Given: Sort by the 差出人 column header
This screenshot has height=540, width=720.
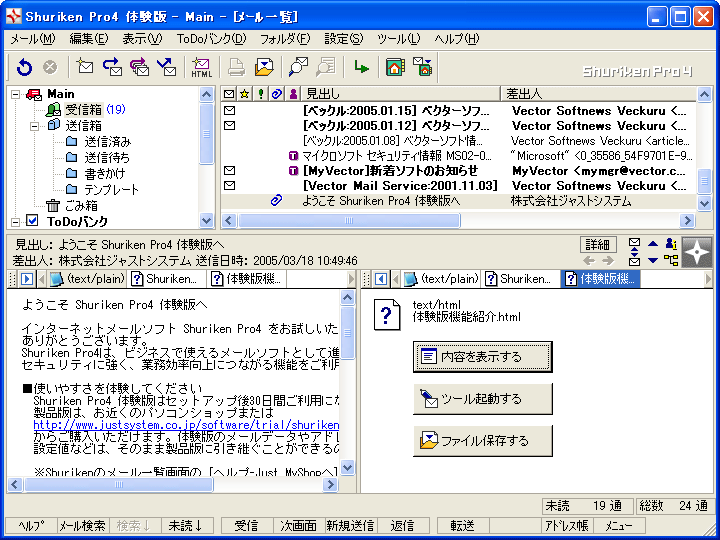Looking at the screenshot, I should coord(598,94).
